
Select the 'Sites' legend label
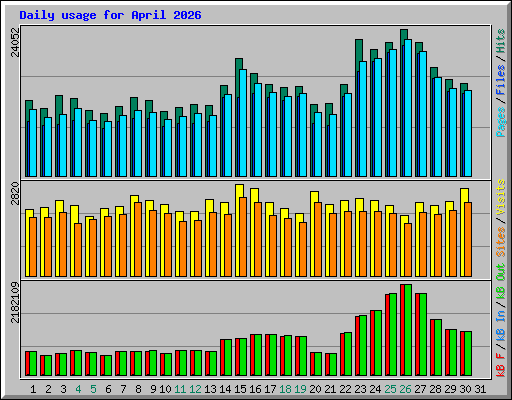point(501,242)
